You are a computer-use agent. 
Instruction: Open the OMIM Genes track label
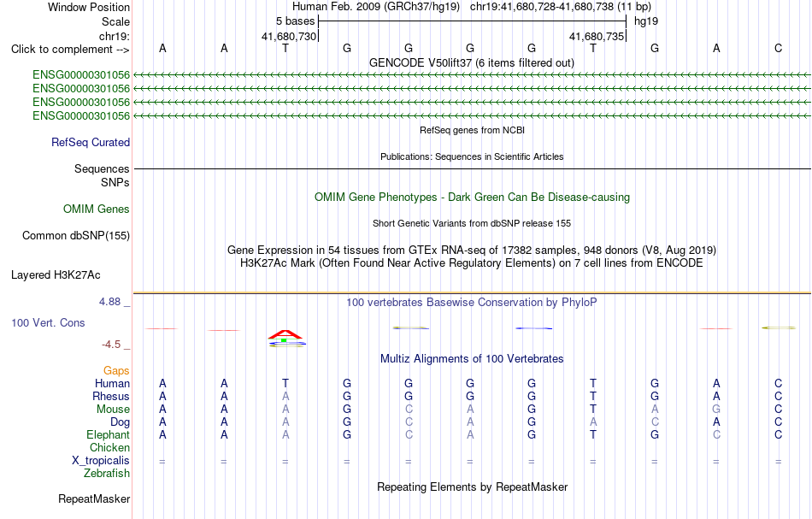click(97, 209)
